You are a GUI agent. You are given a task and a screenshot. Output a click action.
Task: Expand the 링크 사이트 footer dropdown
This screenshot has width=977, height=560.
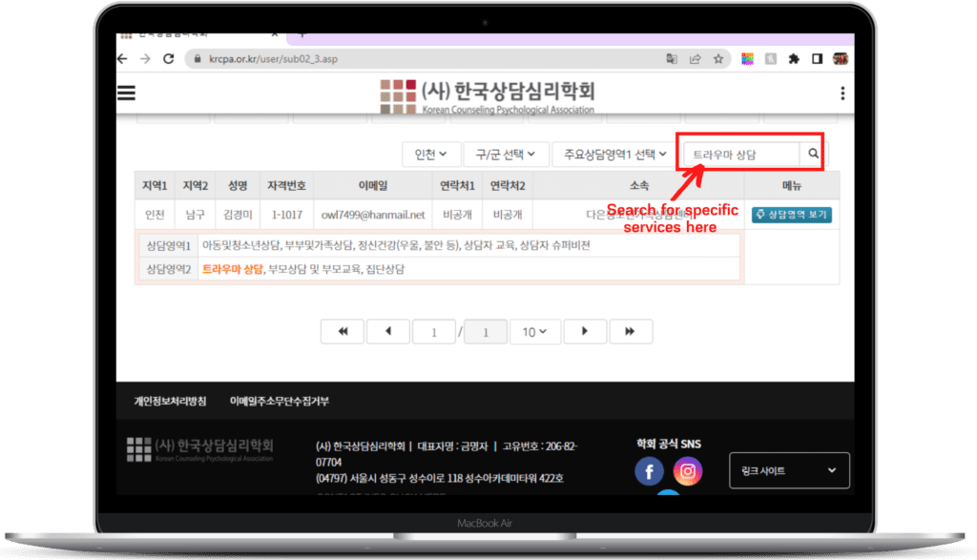(x=788, y=470)
